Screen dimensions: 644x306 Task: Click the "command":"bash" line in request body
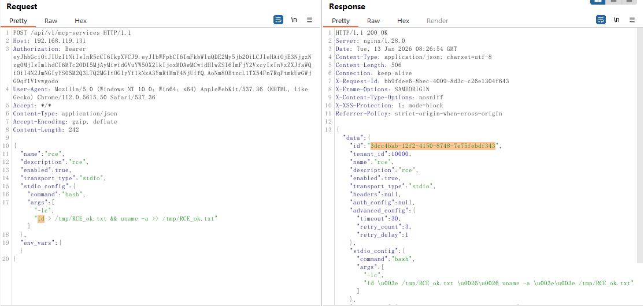point(56,195)
